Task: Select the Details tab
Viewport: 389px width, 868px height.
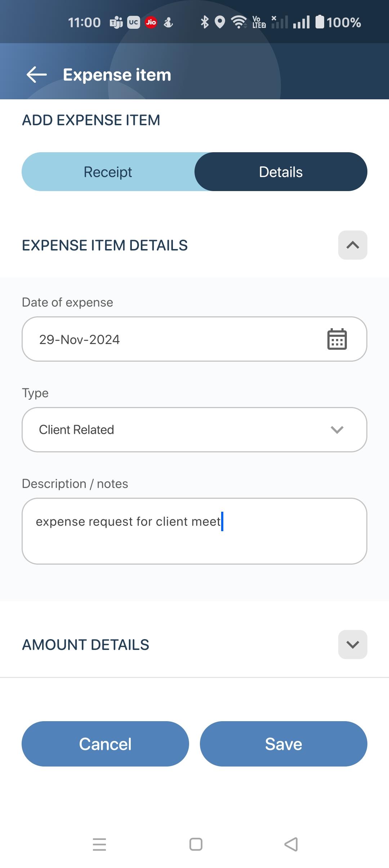Action: coord(281,172)
